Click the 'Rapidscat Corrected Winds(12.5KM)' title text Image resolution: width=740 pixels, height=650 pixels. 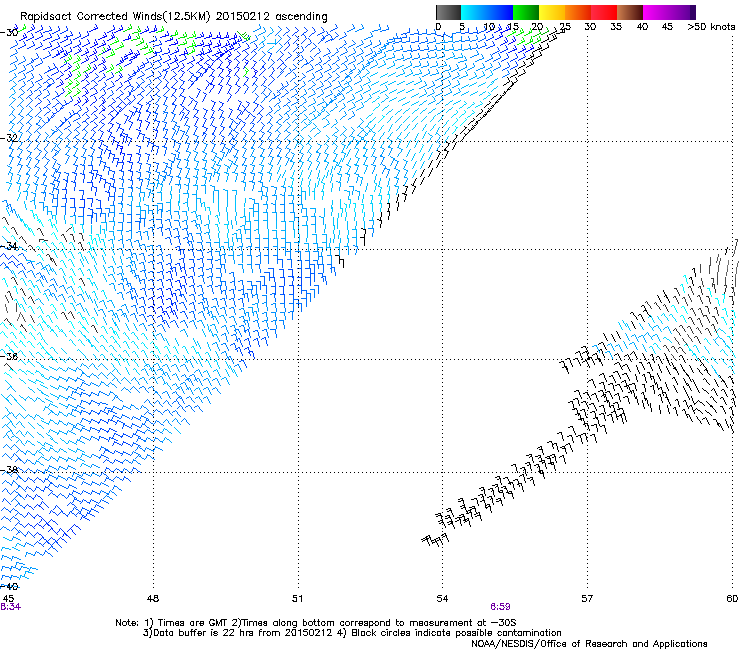click(115, 16)
